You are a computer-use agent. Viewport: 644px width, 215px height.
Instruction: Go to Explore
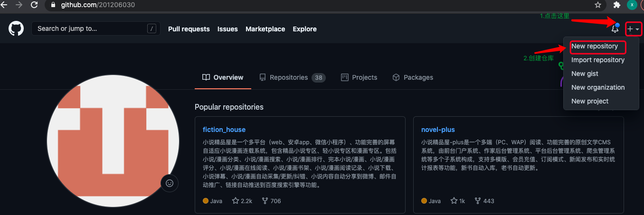[x=304, y=29]
